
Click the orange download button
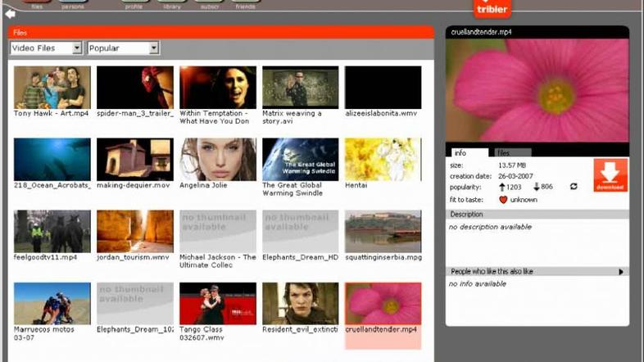610,174
